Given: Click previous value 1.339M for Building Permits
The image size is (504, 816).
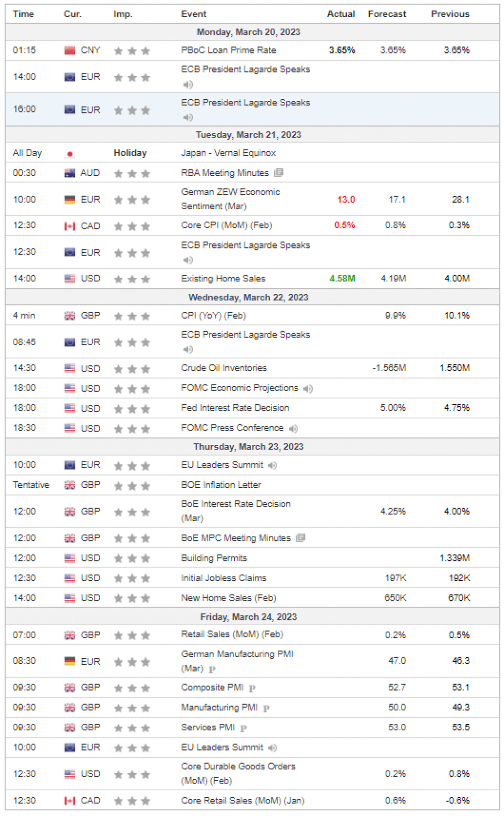Looking at the screenshot, I should pyautogui.click(x=455, y=558).
